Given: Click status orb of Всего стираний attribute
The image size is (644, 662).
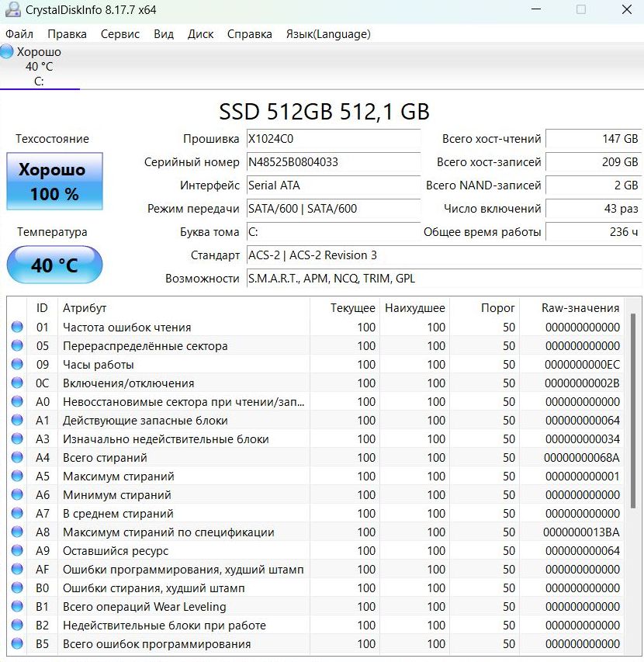Looking at the screenshot, I should pyautogui.click(x=17, y=458).
